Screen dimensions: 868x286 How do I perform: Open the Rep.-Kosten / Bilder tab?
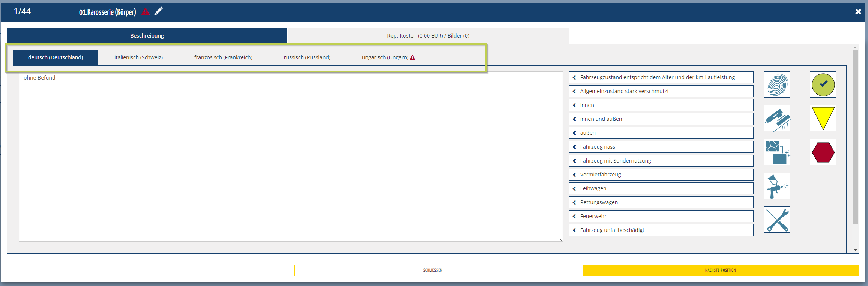click(x=428, y=36)
